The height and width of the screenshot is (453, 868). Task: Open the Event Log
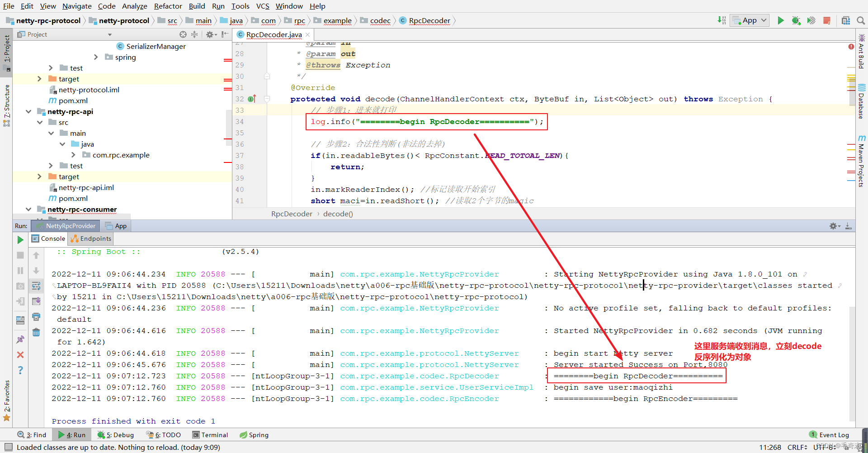(x=829, y=435)
